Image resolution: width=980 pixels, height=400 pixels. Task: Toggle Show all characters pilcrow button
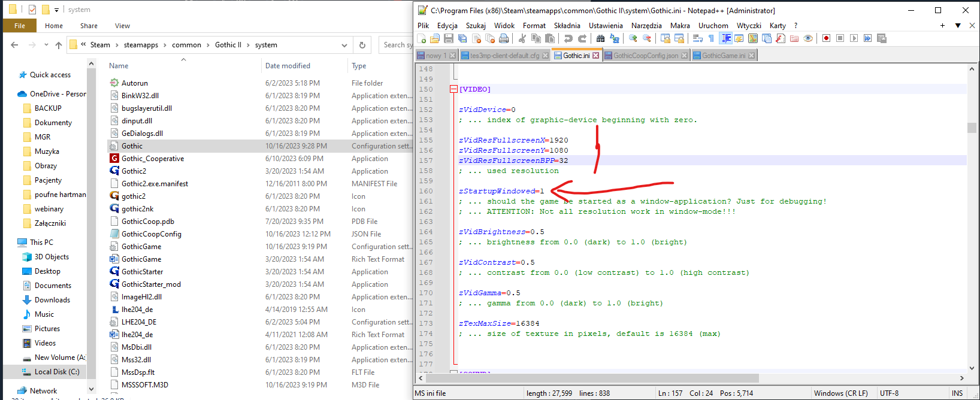711,38
